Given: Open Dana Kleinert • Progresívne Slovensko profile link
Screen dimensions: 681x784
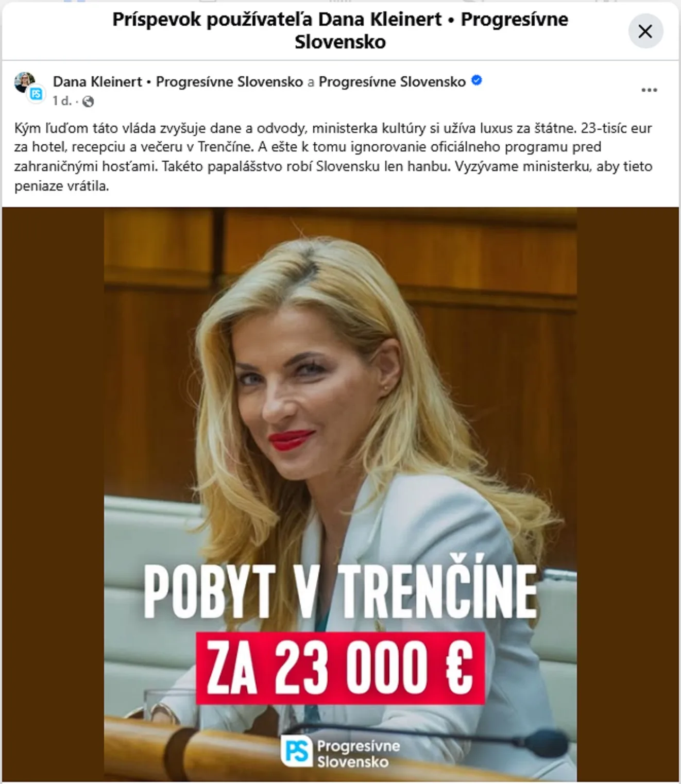Looking at the screenshot, I should [178, 81].
